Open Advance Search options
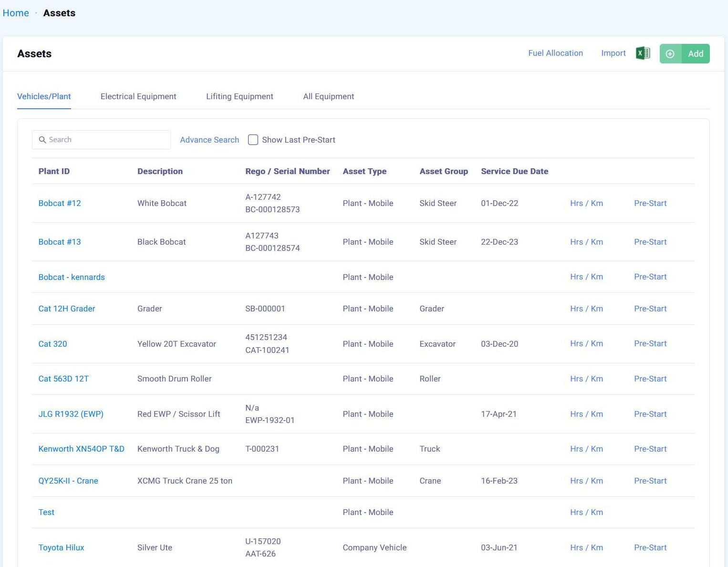The image size is (728, 567). 209,140
